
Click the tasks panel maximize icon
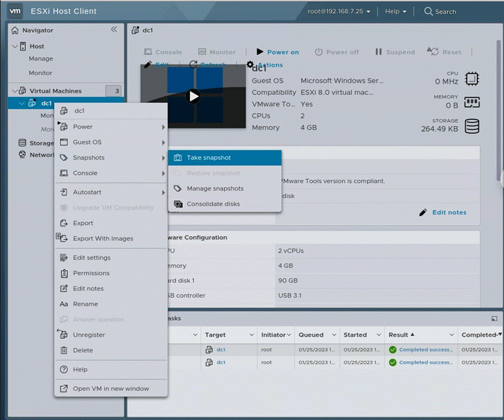point(494,319)
